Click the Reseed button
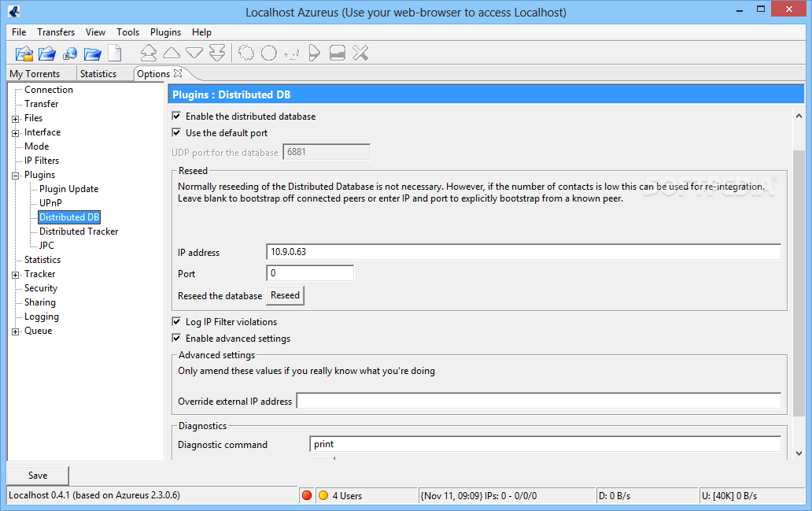 [x=286, y=295]
